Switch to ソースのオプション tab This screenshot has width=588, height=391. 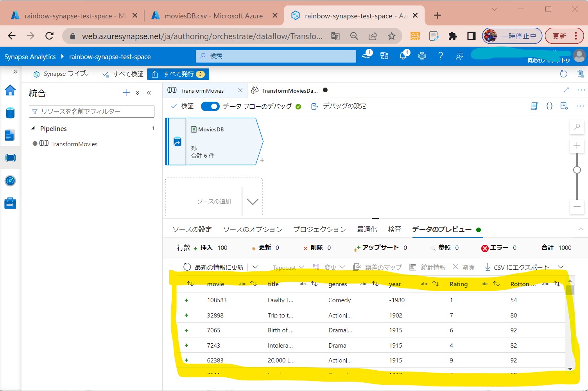coord(253,230)
